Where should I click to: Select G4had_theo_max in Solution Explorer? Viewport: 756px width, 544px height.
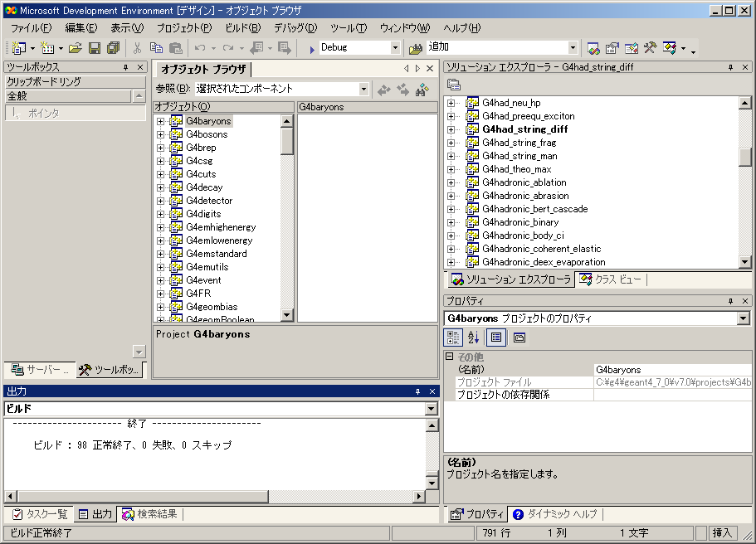pyautogui.click(x=516, y=169)
